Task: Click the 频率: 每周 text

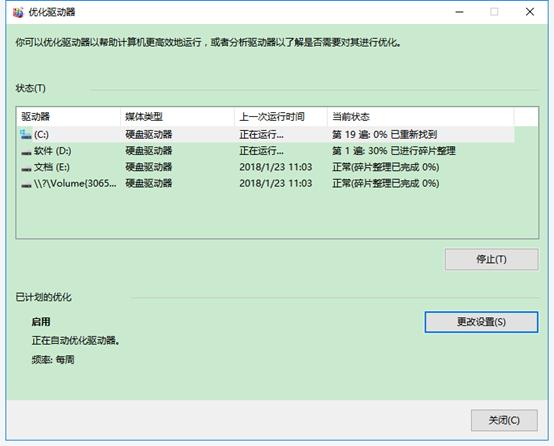Action: click(53, 360)
